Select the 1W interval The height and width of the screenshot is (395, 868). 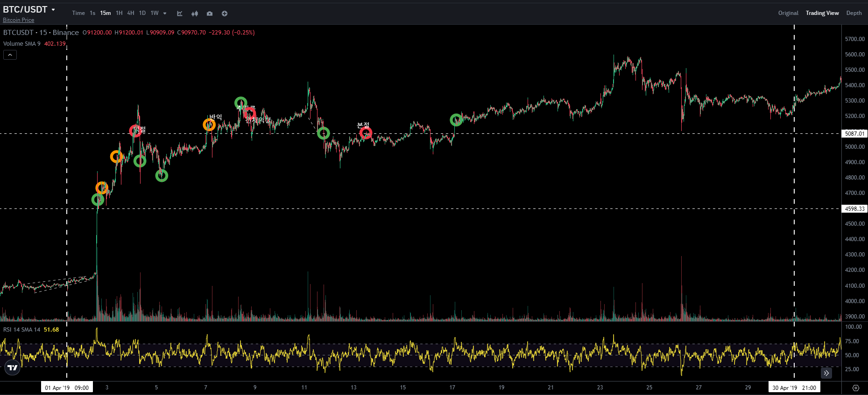point(155,13)
